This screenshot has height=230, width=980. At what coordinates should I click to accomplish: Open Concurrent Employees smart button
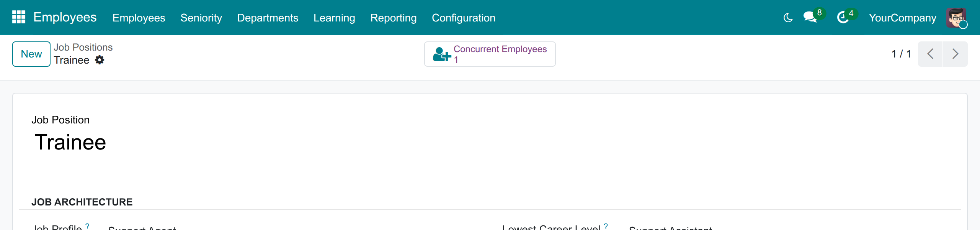pyautogui.click(x=490, y=54)
